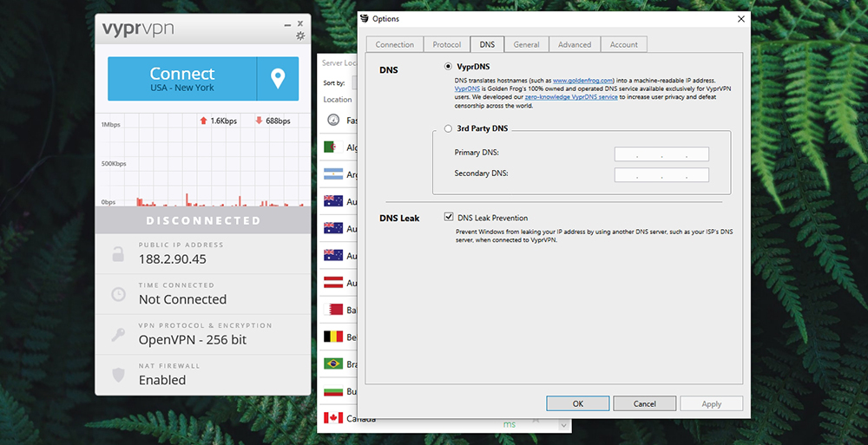The height and width of the screenshot is (445, 868).
Task: Open the VyprDNS hyperlink in description
Action: coord(467,88)
